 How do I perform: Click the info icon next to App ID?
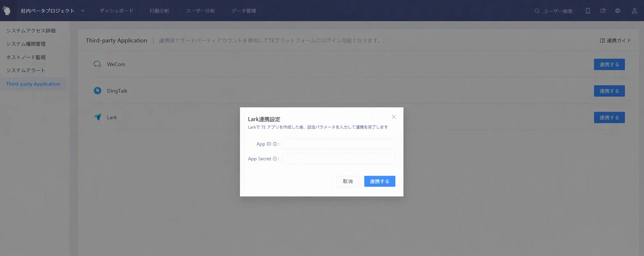click(x=275, y=144)
